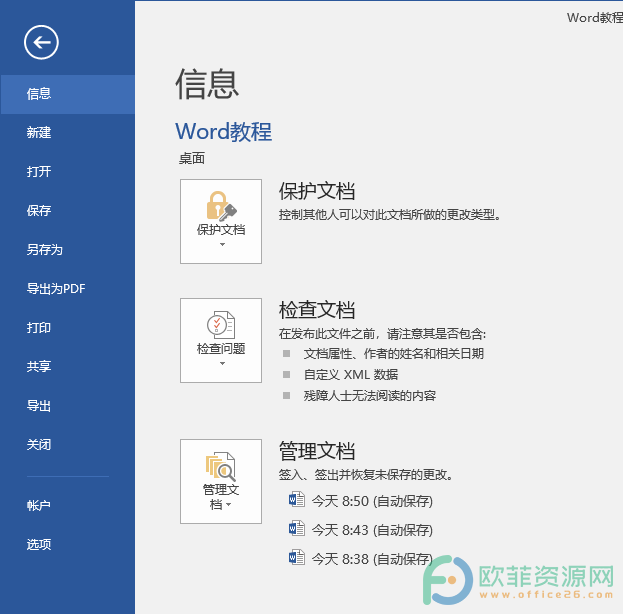
Task: Click the back arrow circle button
Action: 41,42
